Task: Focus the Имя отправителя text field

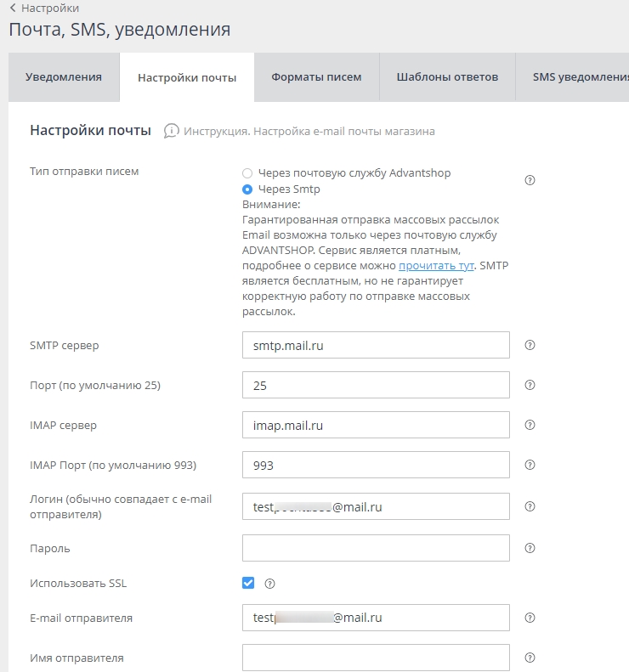Action: click(376, 658)
